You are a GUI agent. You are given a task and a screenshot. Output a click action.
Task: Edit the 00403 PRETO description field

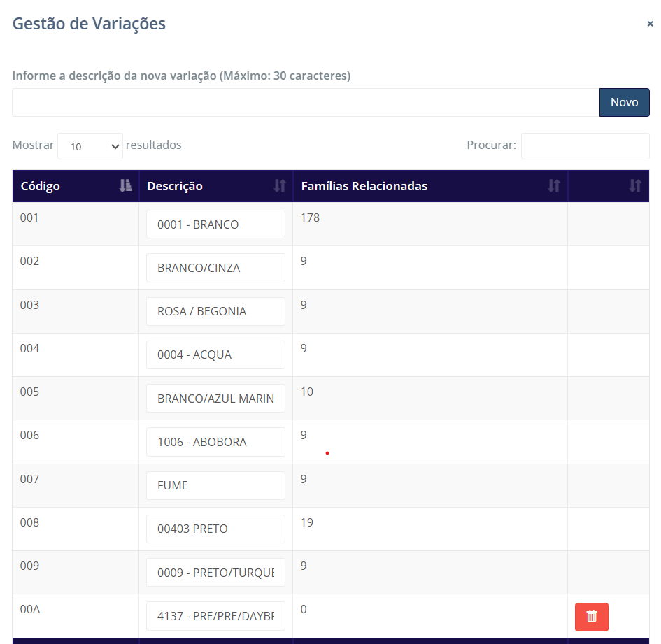click(x=215, y=529)
